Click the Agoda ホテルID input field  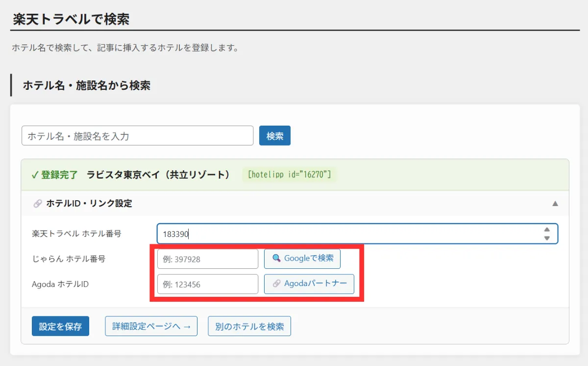[208, 284]
